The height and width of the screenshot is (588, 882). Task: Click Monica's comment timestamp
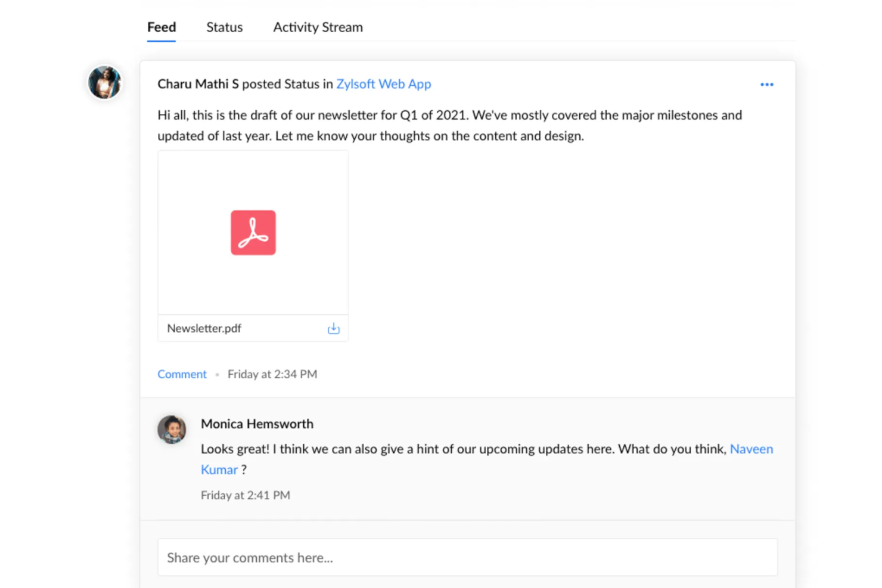[245, 494]
